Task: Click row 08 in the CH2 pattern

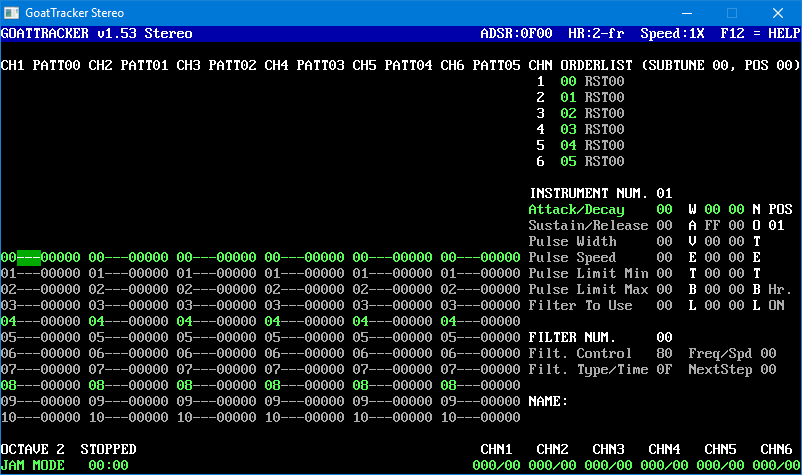Action: point(128,386)
